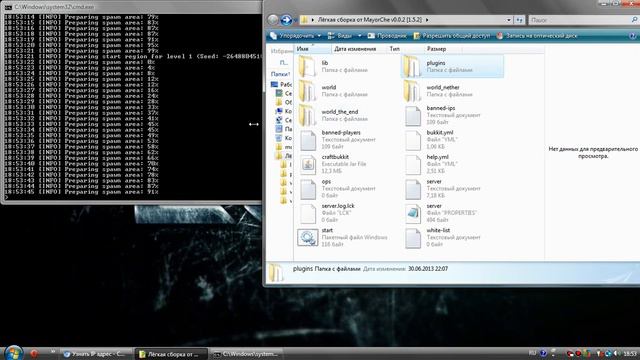Click Запись на оптический диск button
This screenshot has width=640, height=360.
(537, 36)
